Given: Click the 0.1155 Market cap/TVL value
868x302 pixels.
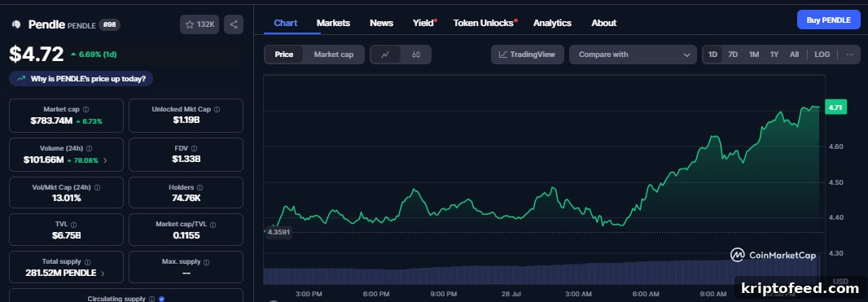Looking at the screenshot, I should pos(186,235).
